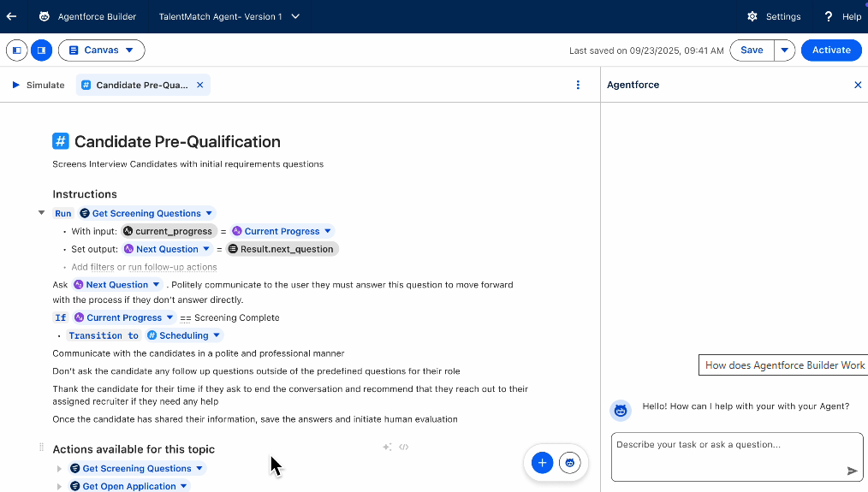Click Add filters or run follow-up actions
The width and height of the screenshot is (868, 492).
pos(144,267)
